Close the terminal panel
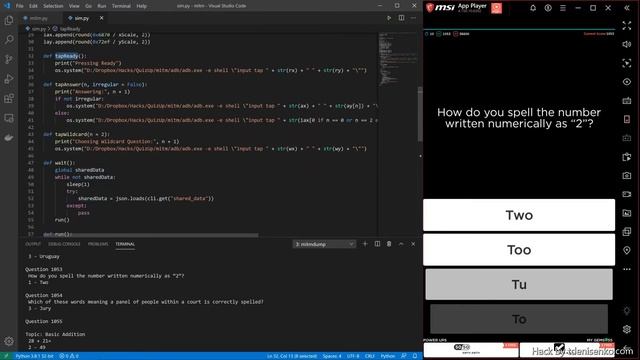The width and height of the screenshot is (640, 360). point(413,244)
